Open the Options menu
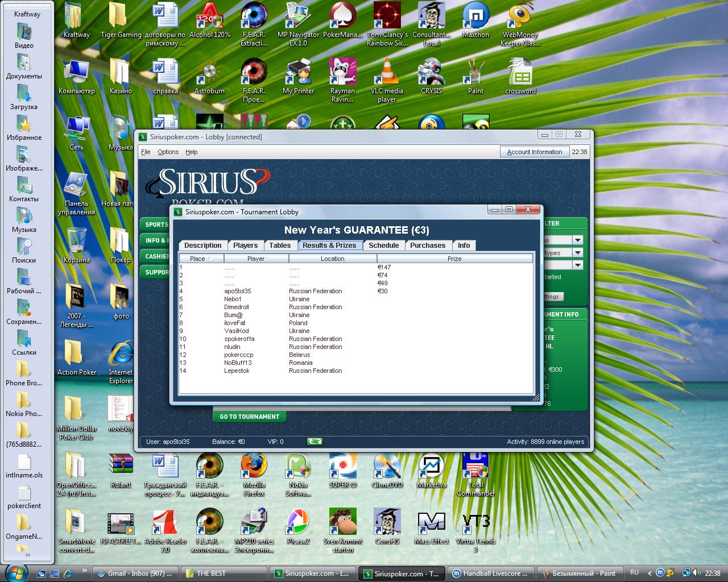This screenshot has width=728, height=582. coord(168,152)
